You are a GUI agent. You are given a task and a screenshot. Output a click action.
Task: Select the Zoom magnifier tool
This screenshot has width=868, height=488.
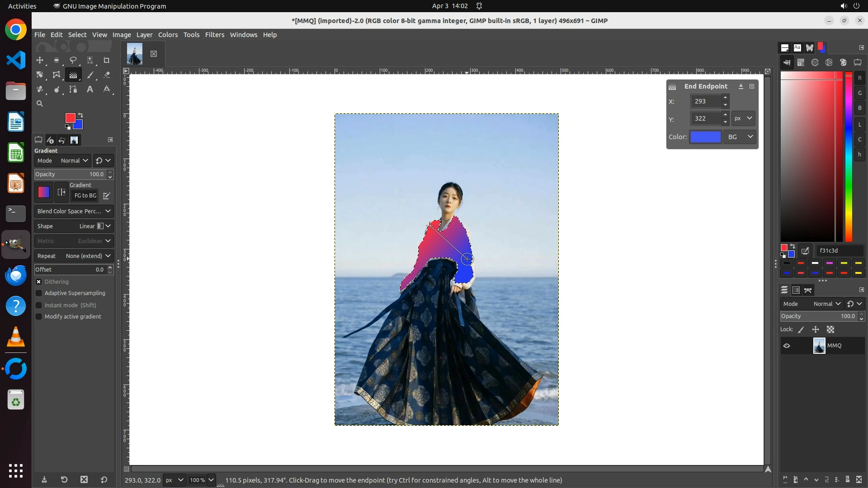click(x=40, y=103)
